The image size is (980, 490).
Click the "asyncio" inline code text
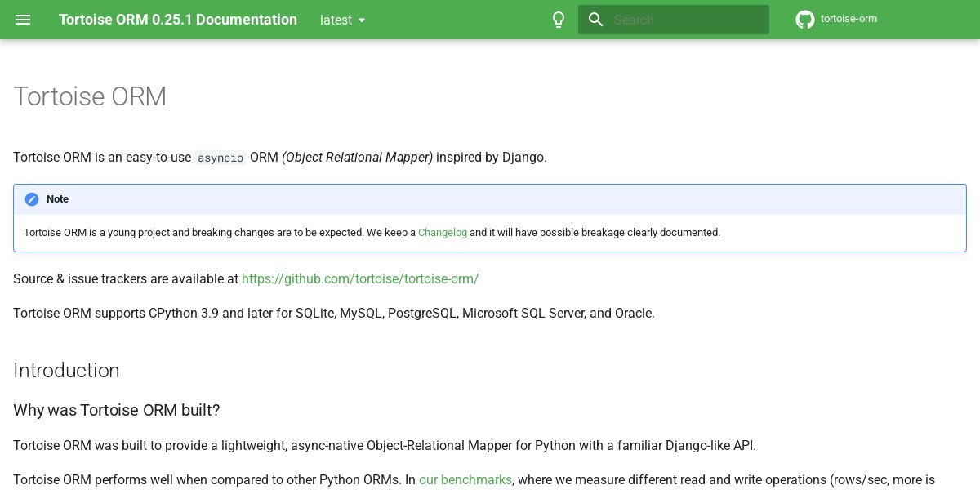(220, 158)
